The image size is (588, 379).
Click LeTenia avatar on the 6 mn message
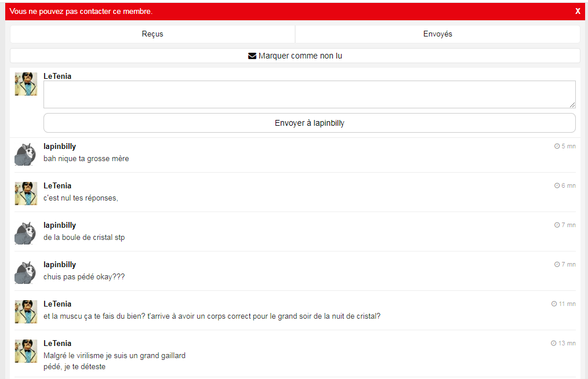point(26,194)
